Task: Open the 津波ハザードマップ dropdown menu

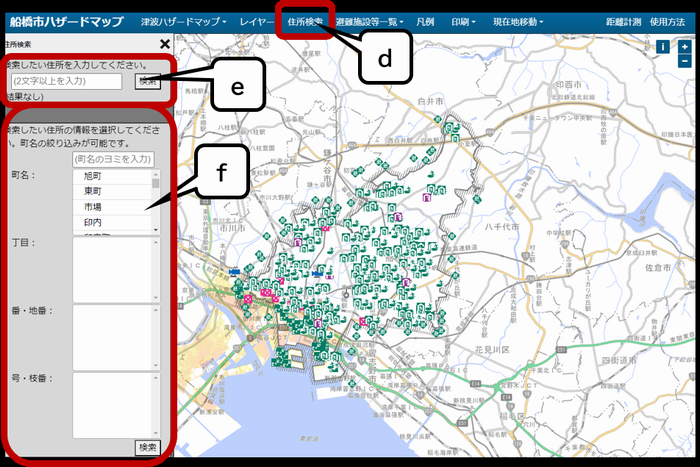Action: (183, 21)
